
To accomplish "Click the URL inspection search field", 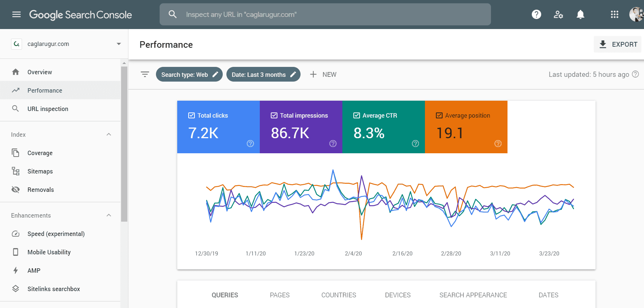I will (325, 14).
